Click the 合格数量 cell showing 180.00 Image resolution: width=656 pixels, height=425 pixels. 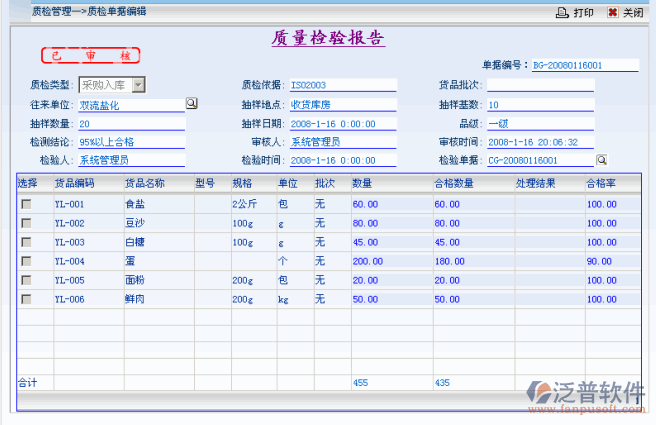pyautogui.click(x=470, y=261)
